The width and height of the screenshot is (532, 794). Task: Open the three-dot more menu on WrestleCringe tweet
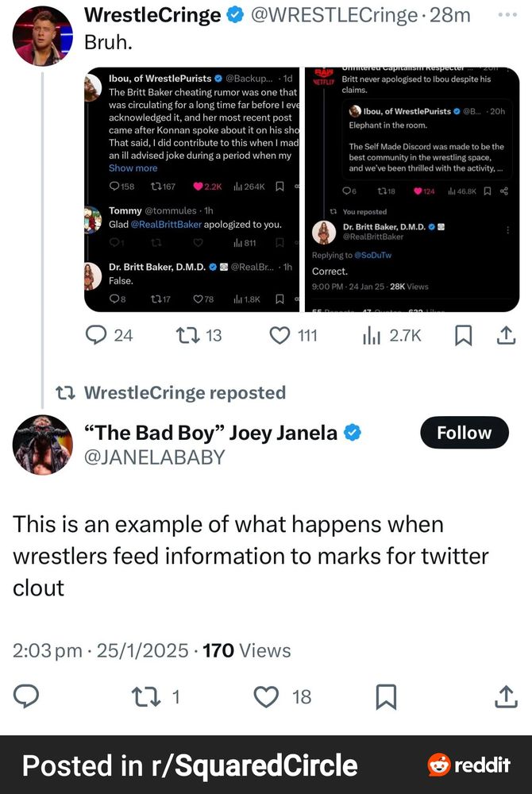pyautogui.click(x=507, y=15)
